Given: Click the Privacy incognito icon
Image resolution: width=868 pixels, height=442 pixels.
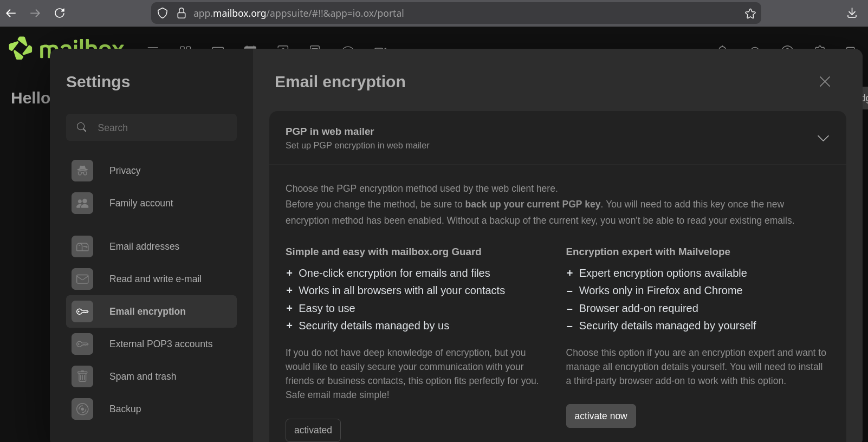Looking at the screenshot, I should [82, 171].
